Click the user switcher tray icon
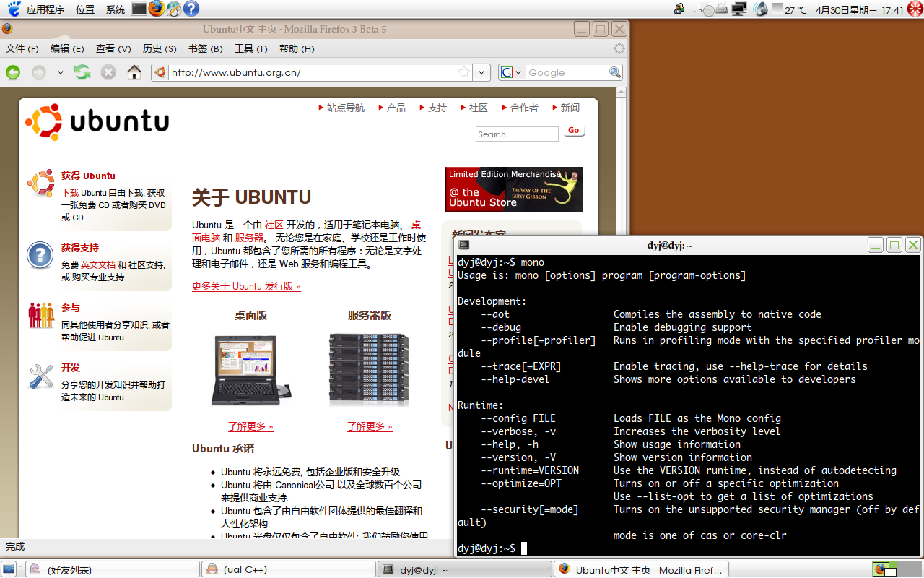 pos(679,9)
